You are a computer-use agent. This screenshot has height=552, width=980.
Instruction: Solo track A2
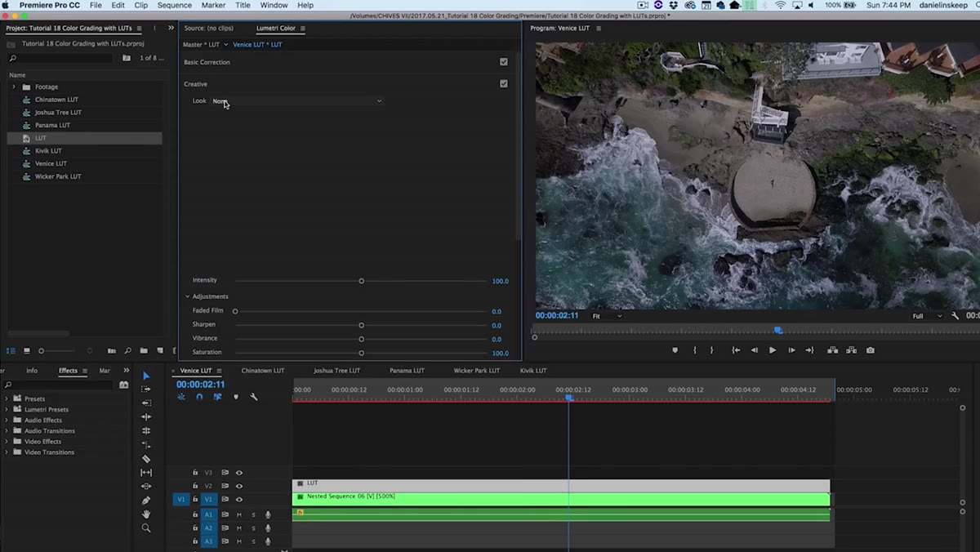click(253, 528)
